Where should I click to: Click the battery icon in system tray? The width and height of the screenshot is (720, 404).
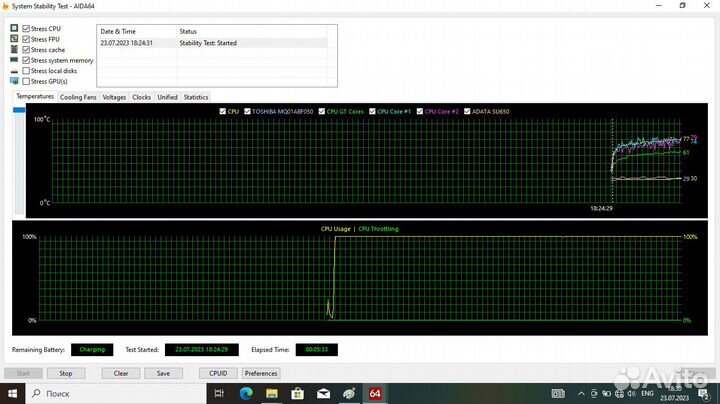point(607,393)
